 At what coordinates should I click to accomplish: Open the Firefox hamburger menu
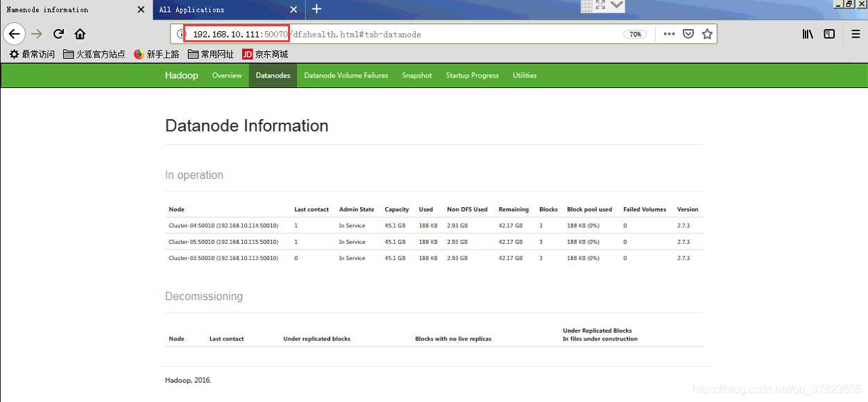(x=856, y=34)
